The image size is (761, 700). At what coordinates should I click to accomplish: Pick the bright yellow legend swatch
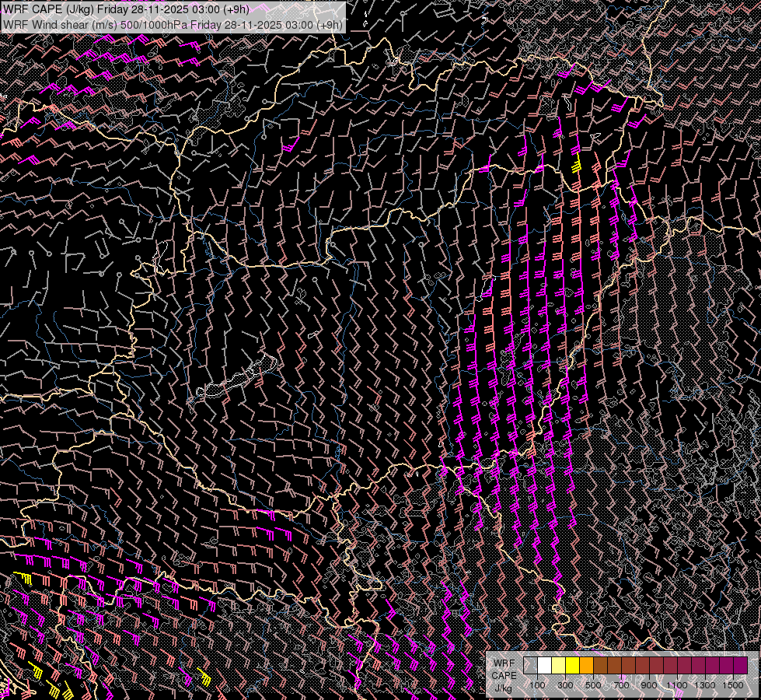pos(572,666)
